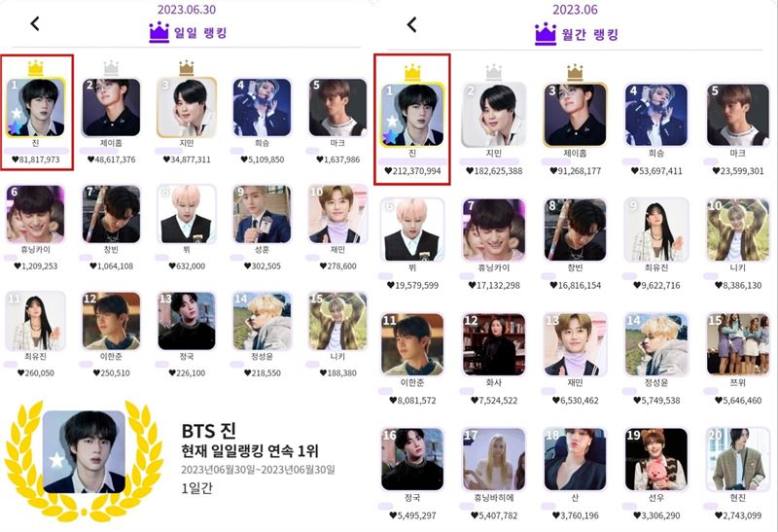Viewport: 778px width, 532px height.
Task: Click the bronze crown above monthly rank 3
Action: click(575, 72)
